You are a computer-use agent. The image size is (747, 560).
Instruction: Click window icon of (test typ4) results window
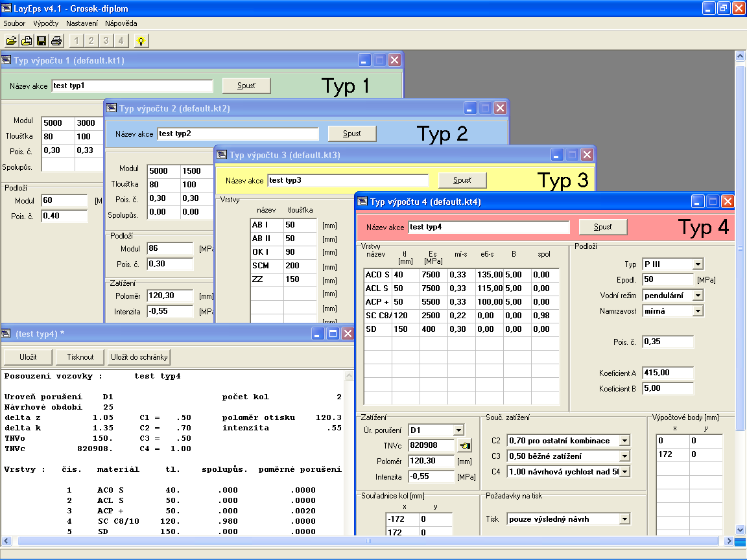(x=6, y=333)
